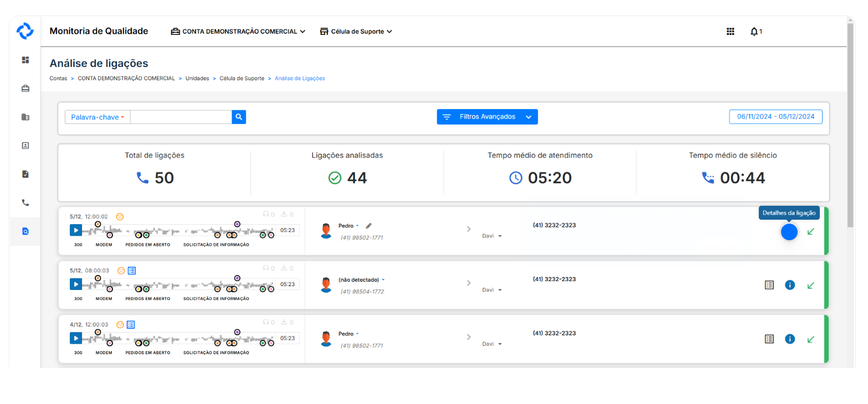Open the dashboard icon in the sidebar
This screenshot has height=404, width=868.
coord(25,60)
